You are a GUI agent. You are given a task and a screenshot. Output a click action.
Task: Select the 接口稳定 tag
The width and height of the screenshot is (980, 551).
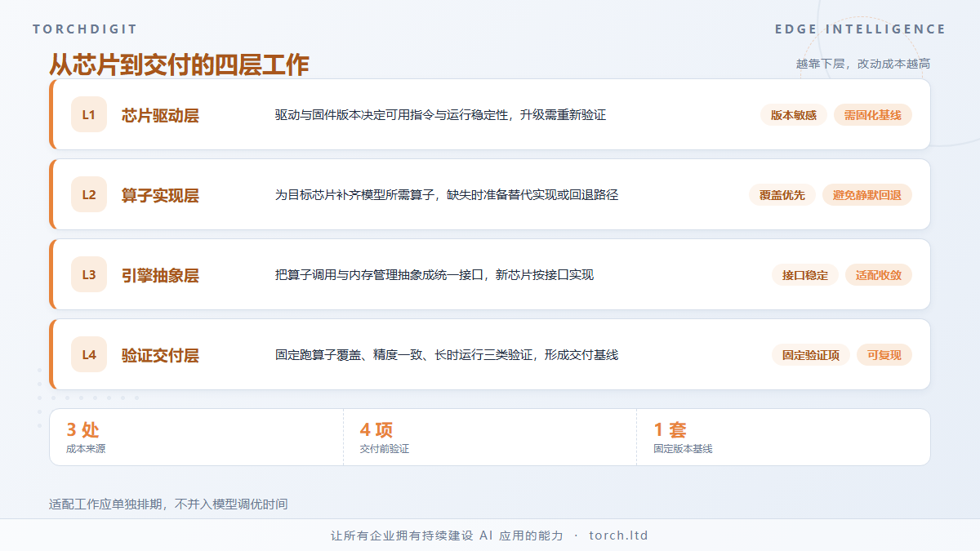(805, 275)
